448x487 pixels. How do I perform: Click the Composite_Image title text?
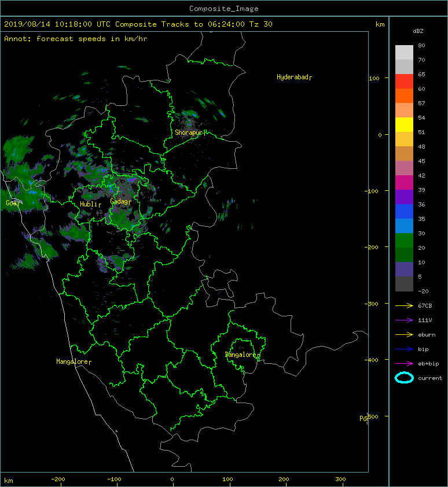point(224,9)
